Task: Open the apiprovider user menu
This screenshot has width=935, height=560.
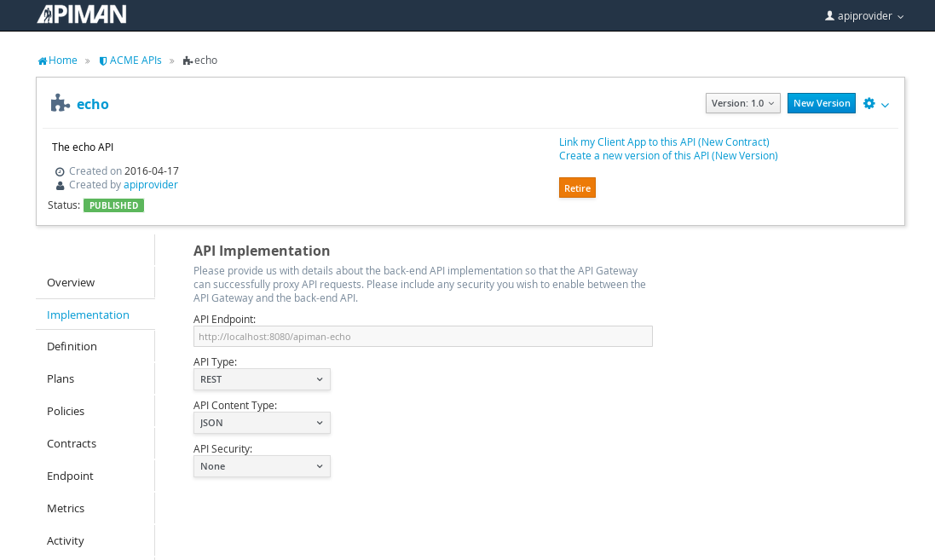Action: [x=864, y=16]
